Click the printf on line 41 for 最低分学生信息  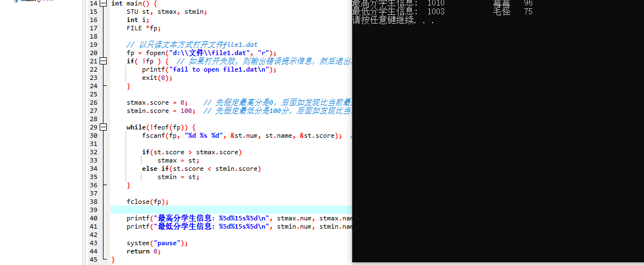(x=239, y=226)
